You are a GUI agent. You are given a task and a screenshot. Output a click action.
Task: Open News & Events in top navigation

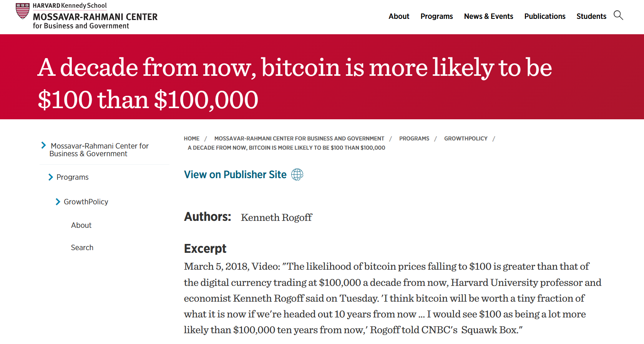488,16
